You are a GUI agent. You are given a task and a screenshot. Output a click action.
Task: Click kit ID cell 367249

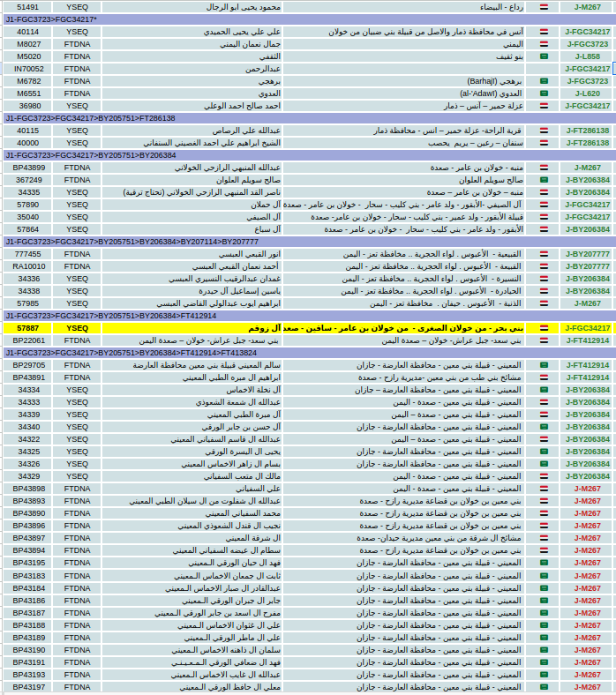tap(29, 180)
